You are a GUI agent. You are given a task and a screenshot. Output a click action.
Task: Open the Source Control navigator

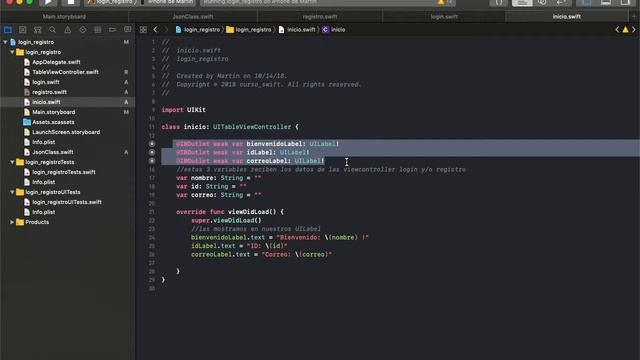click(x=22, y=30)
